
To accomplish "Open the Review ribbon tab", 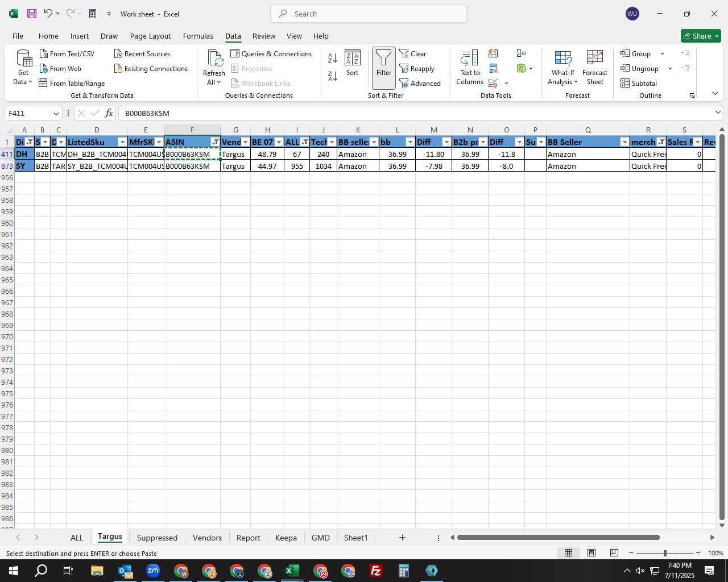I will [264, 36].
